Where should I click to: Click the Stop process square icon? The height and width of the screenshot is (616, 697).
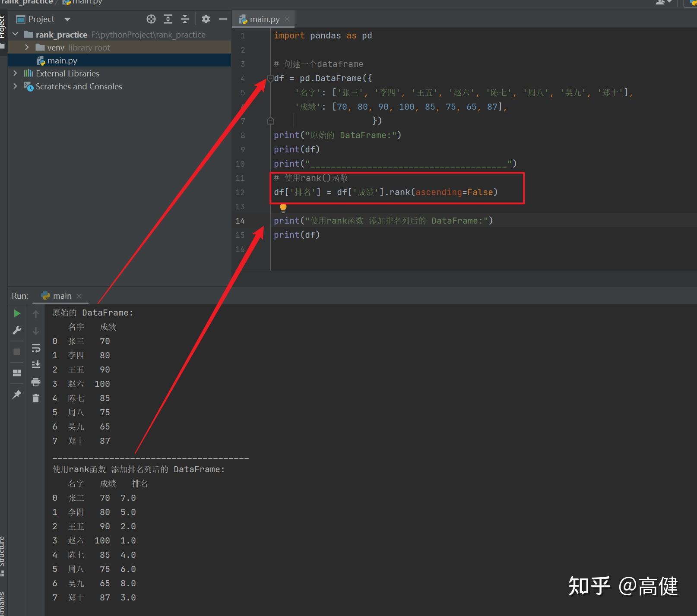click(x=17, y=352)
